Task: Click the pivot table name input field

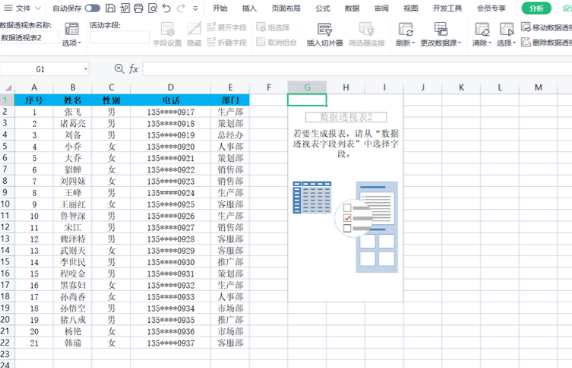Action: point(29,38)
